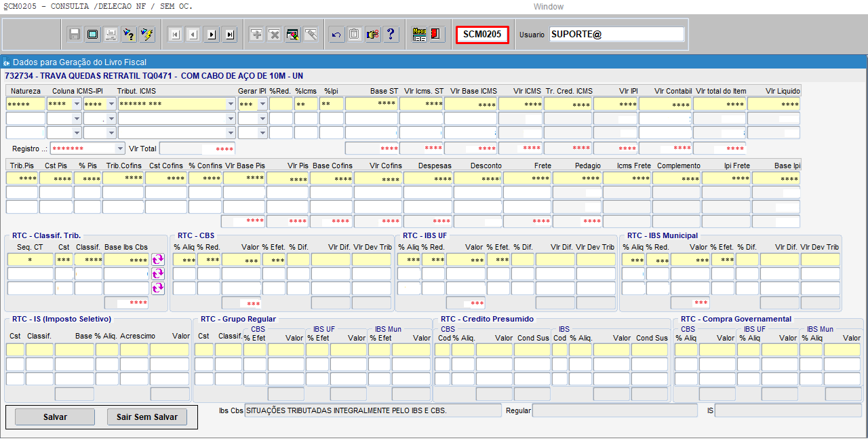
Task: Click the floppy disk save icon in toolbar
Action: pos(75,35)
